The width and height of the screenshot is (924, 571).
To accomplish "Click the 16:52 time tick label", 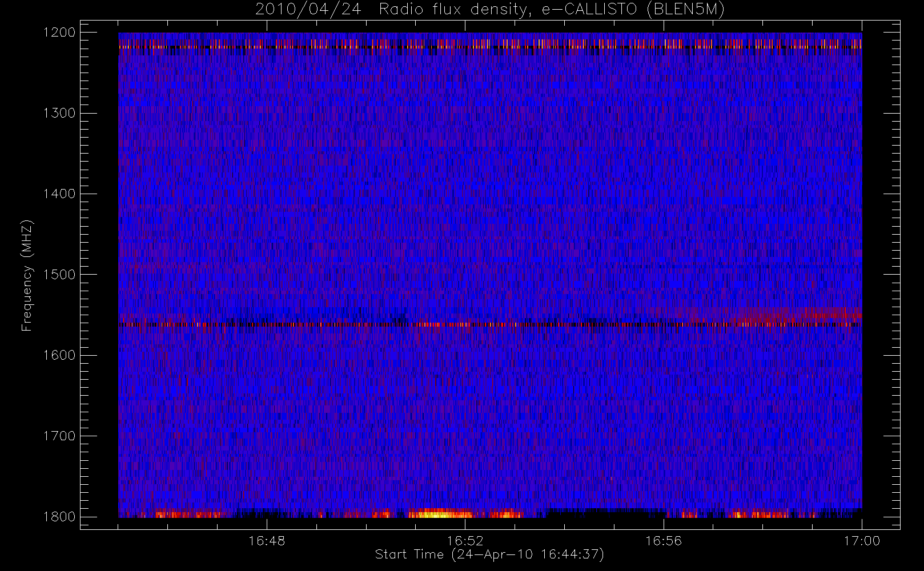I will click(x=465, y=541).
